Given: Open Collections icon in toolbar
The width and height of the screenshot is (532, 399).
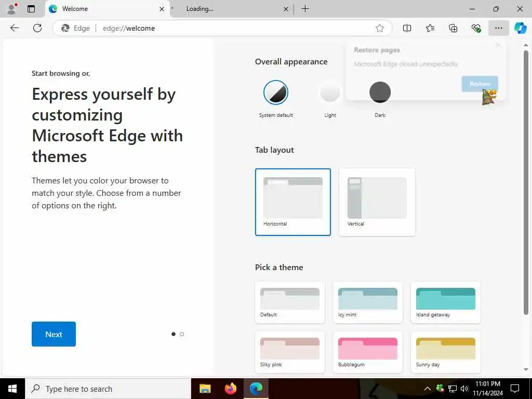Looking at the screenshot, I should pyautogui.click(x=453, y=28).
